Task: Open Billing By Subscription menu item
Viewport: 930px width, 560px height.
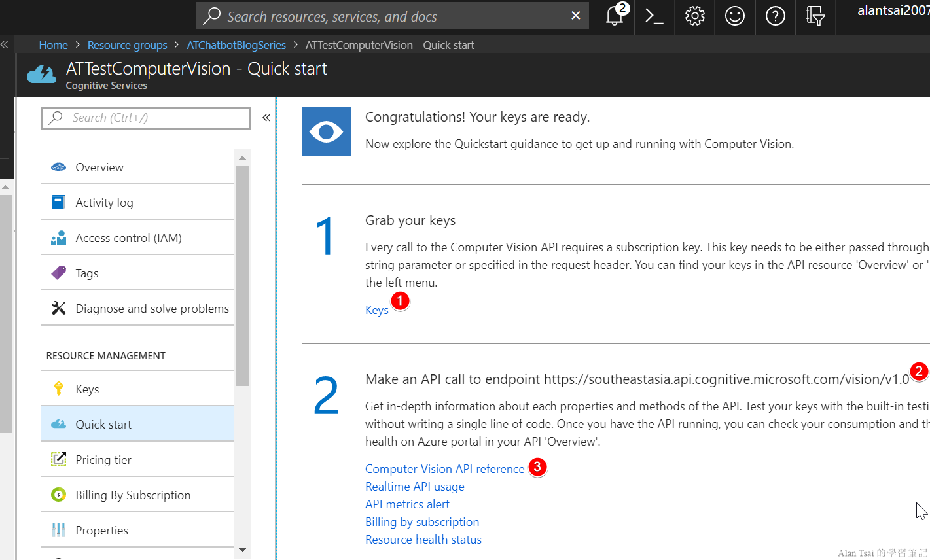Action: pos(137,495)
